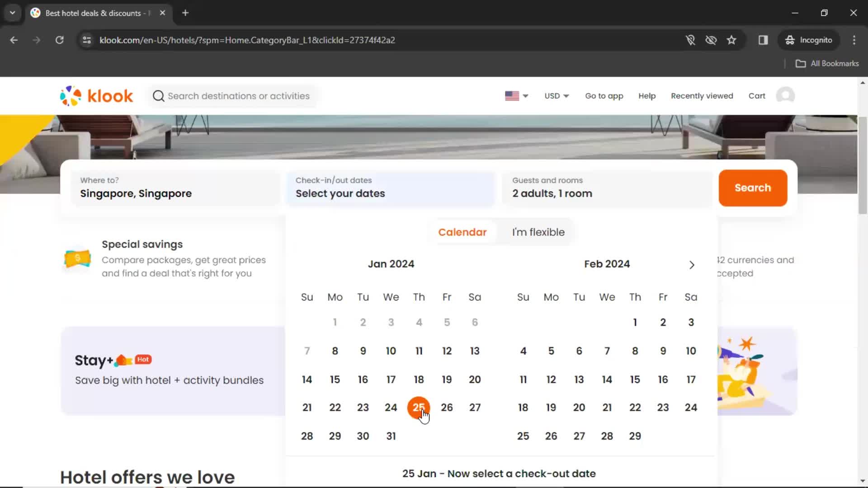Screen dimensions: 868x488
Task: Select January 26 check-out date
Action: coord(447,408)
